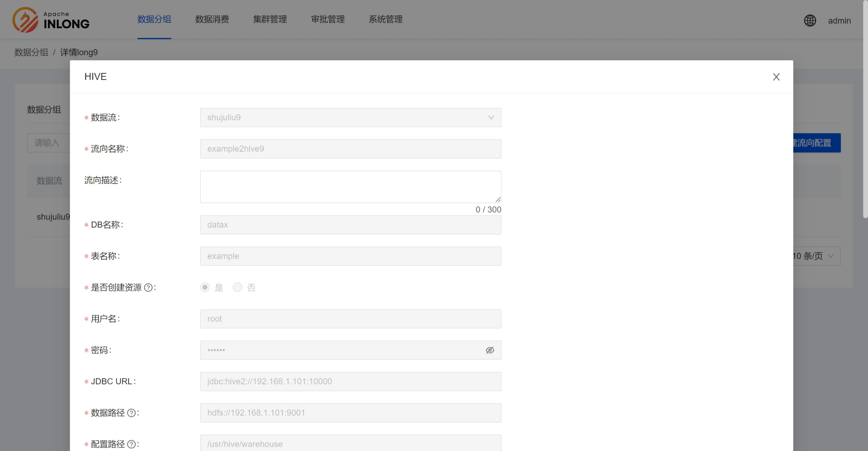Expand the 数据流 shujuliu9 dropdown
This screenshot has width=868, height=451.
pyautogui.click(x=350, y=117)
